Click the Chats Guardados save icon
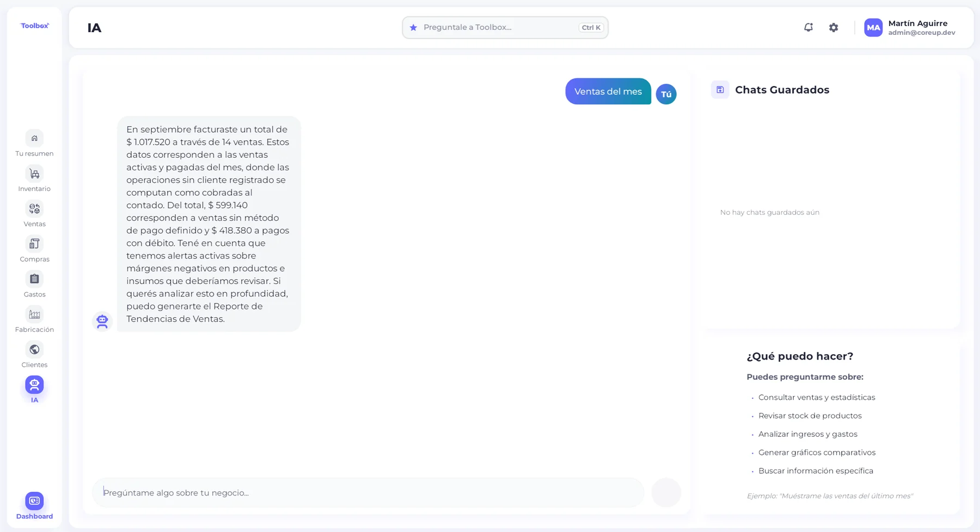 click(x=720, y=90)
